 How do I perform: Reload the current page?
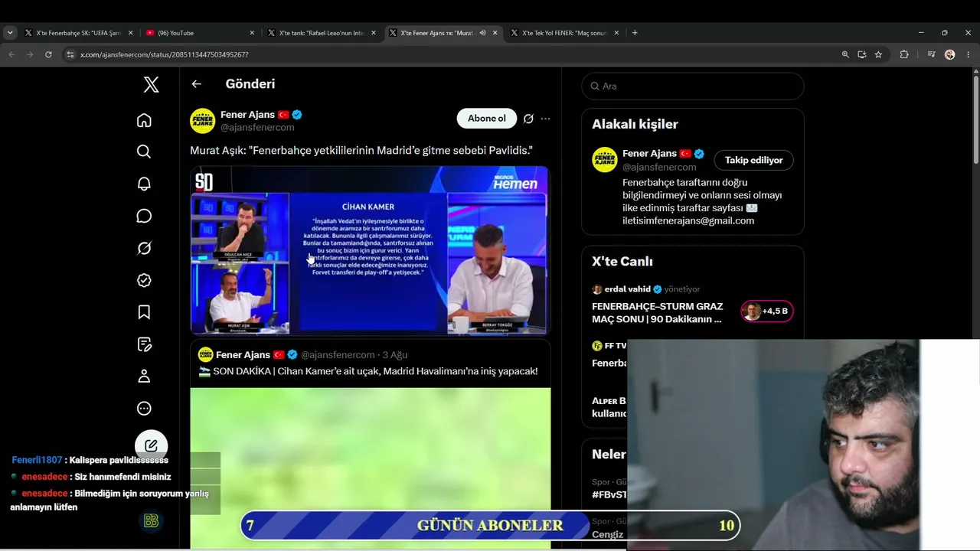48,54
